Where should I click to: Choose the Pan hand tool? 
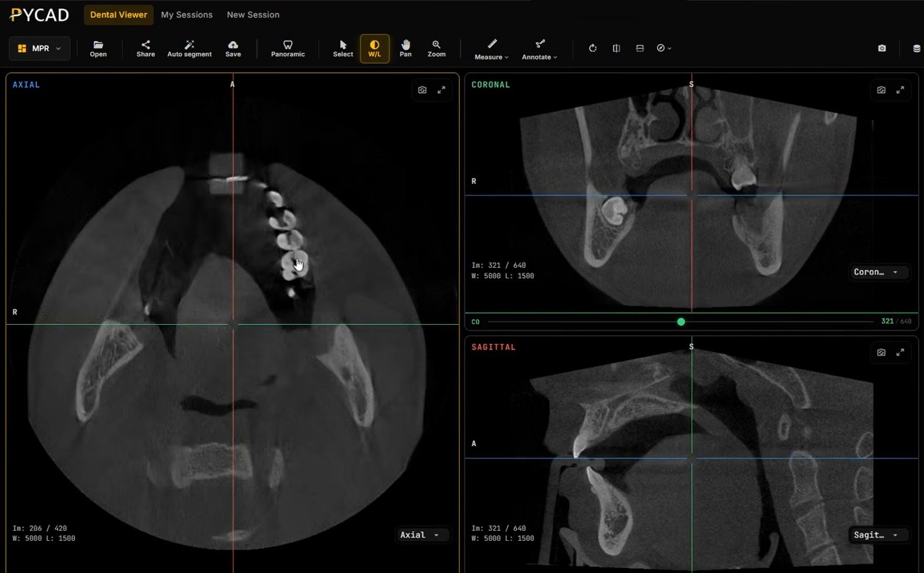pos(405,49)
